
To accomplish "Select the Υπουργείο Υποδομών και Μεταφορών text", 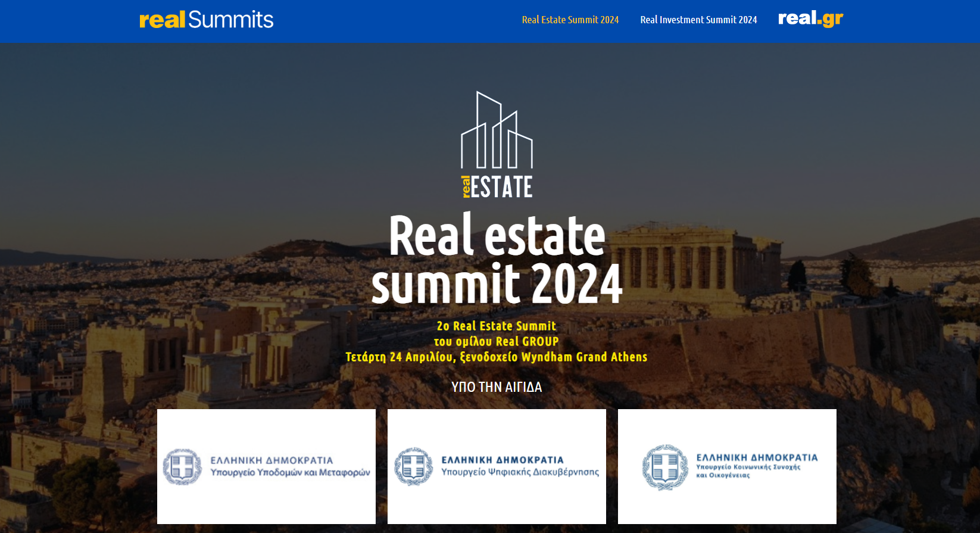I will coord(290,473).
